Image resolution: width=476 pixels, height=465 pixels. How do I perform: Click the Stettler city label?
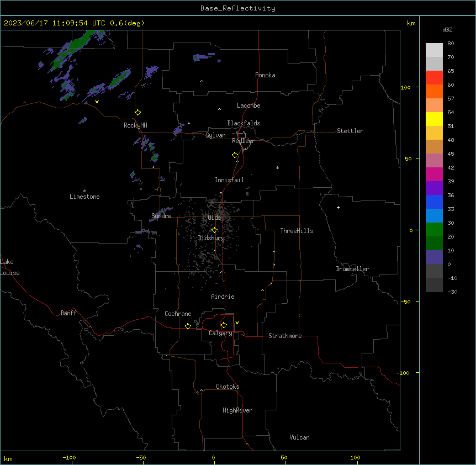[x=350, y=131]
